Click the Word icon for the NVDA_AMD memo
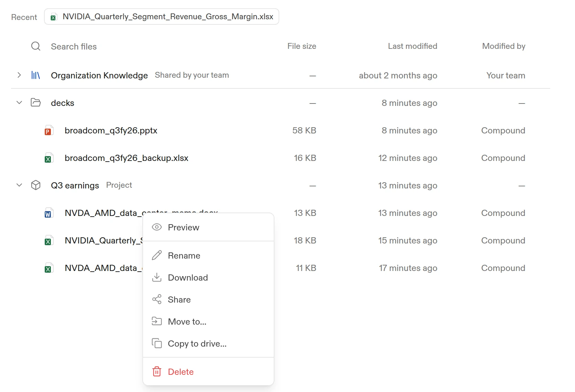Screen dimensions: 575x392 [x=49, y=213]
